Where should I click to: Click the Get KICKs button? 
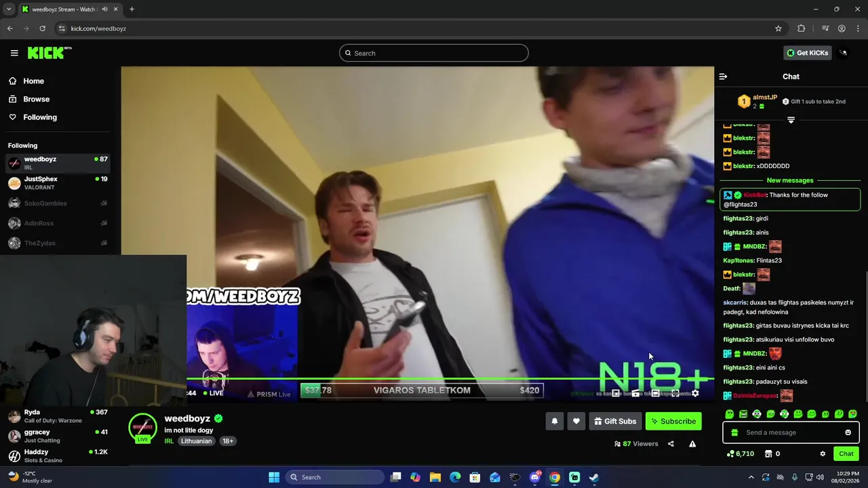click(807, 53)
